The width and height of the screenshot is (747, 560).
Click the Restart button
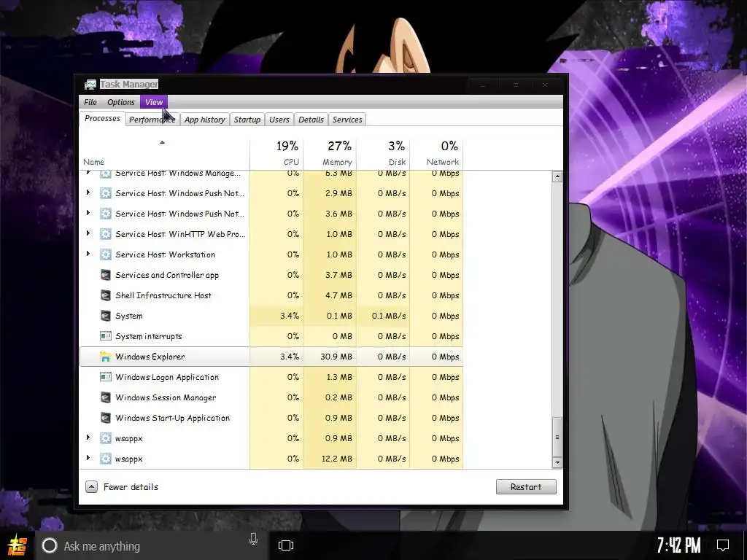[x=526, y=486]
